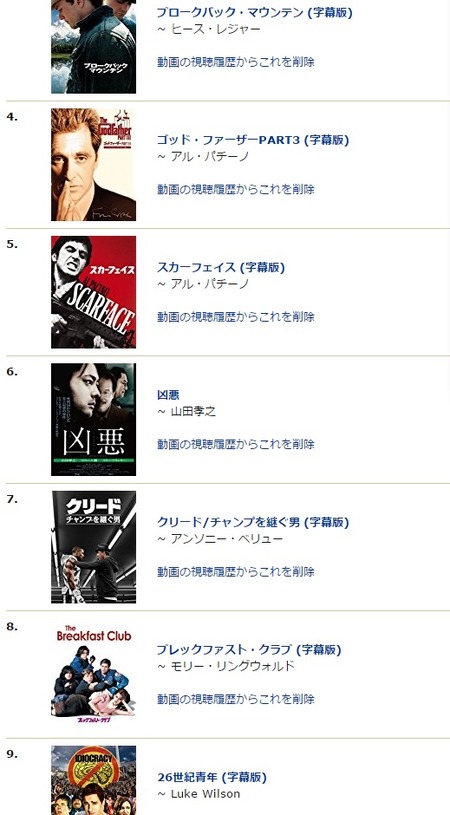450x815 pixels.
Task: Open ブロークバック・マウンテン (字幕版) title link
Action: 255,13
